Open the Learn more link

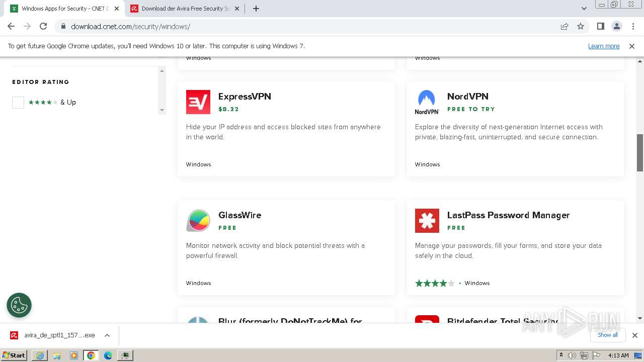point(604,46)
